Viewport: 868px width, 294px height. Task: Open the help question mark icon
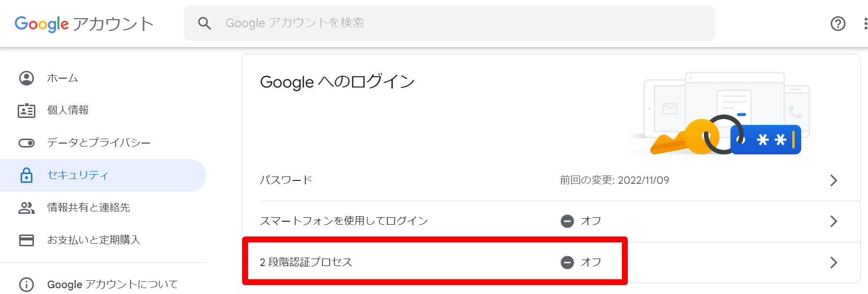pyautogui.click(x=838, y=23)
